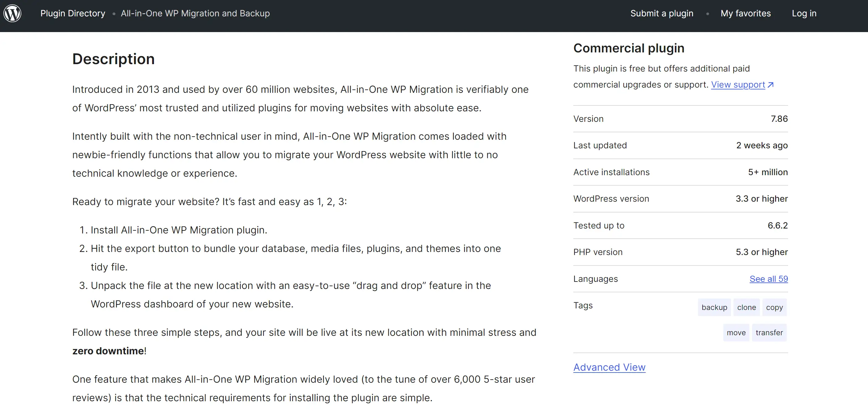
Task: Click the PHP version label
Action: 598,252
